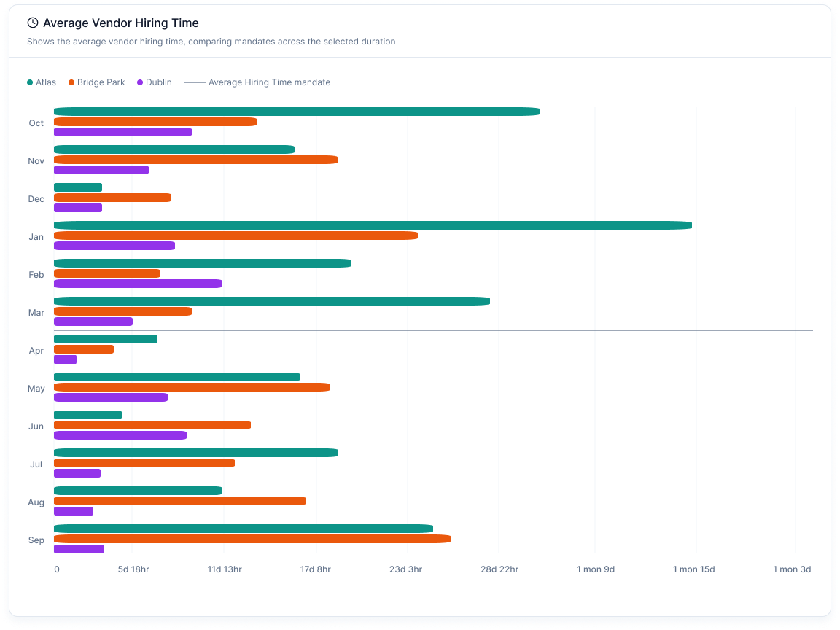Image resolution: width=840 pixels, height=630 pixels.
Task: Click the Atlas bar for July
Action: point(195,453)
